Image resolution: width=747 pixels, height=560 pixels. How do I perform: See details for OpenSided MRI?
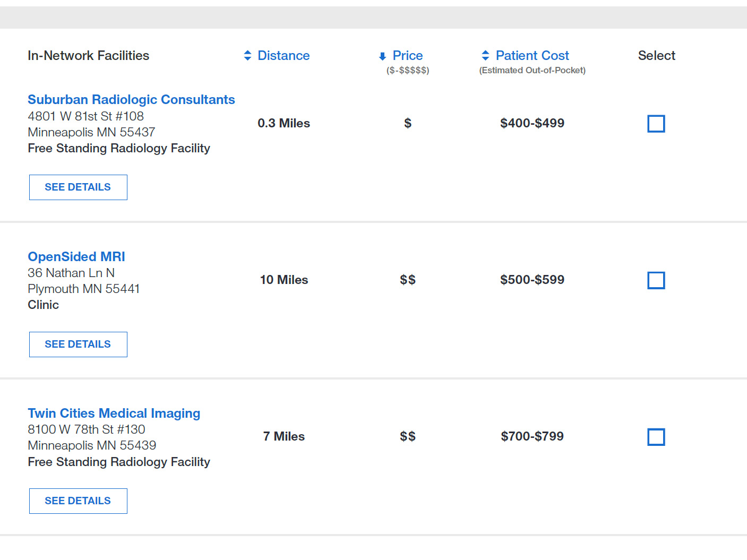point(78,344)
